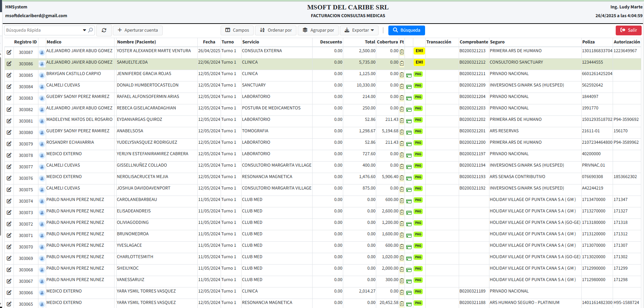Click the invoice document icon for 303086

point(402,63)
